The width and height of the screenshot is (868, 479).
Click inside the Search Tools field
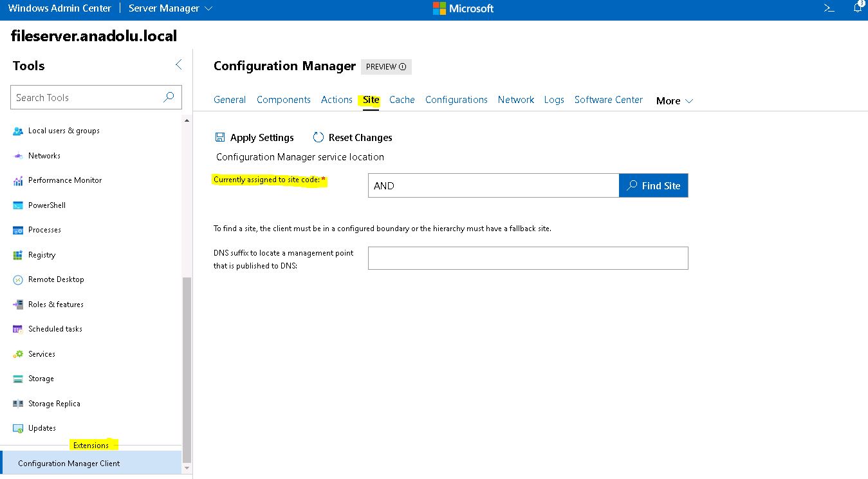coord(90,97)
